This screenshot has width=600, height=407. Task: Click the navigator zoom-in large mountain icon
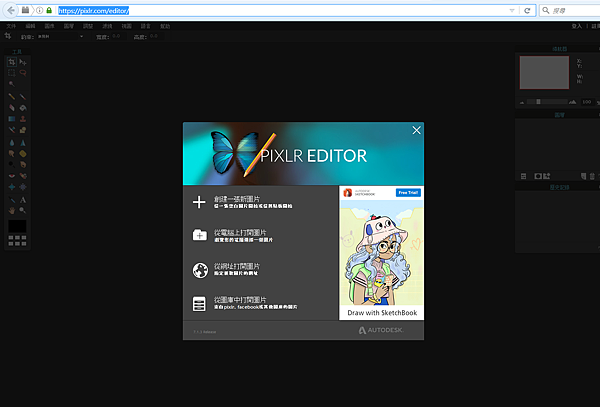pyautogui.click(x=572, y=102)
